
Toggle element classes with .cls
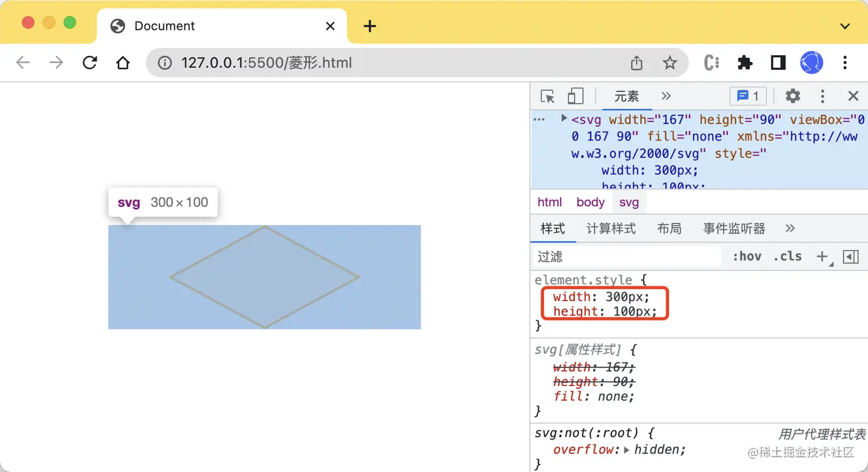pyautogui.click(x=787, y=256)
